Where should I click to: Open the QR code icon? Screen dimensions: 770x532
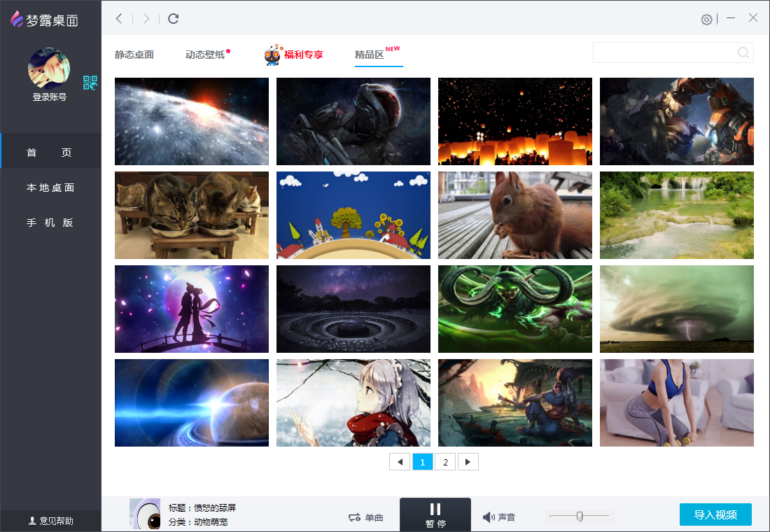pyautogui.click(x=90, y=83)
